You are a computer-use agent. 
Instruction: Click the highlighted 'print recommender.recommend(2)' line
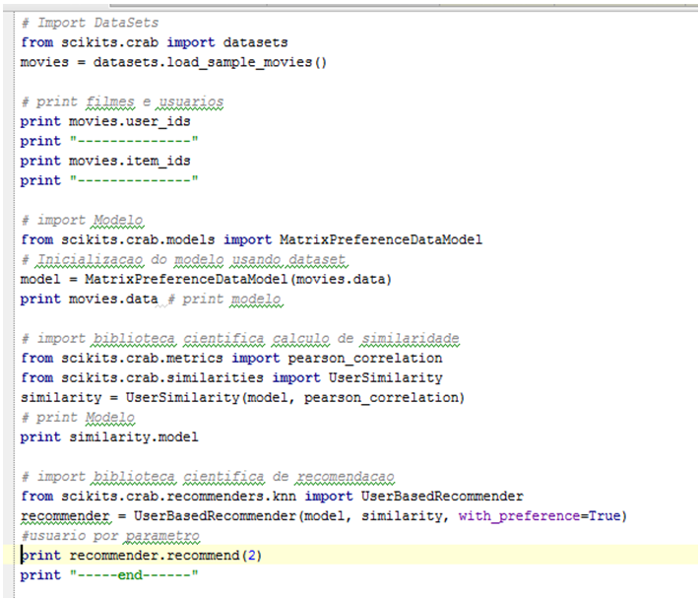click(142, 555)
